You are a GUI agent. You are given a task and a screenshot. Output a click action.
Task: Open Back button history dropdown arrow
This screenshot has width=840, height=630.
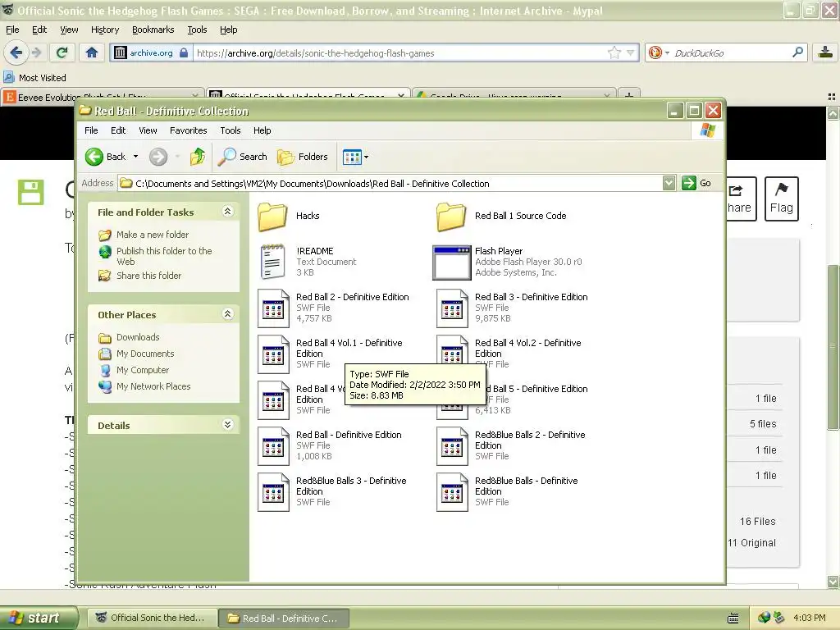click(135, 157)
